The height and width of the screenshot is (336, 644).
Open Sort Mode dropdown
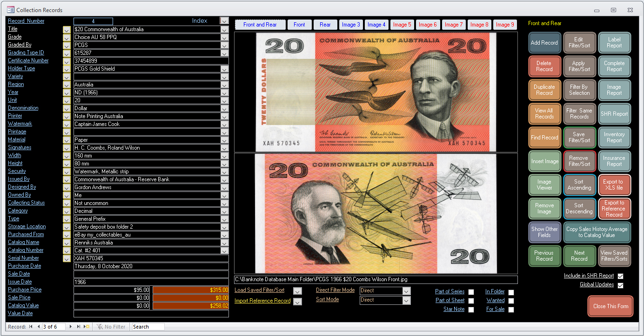[x=406, y=300]
